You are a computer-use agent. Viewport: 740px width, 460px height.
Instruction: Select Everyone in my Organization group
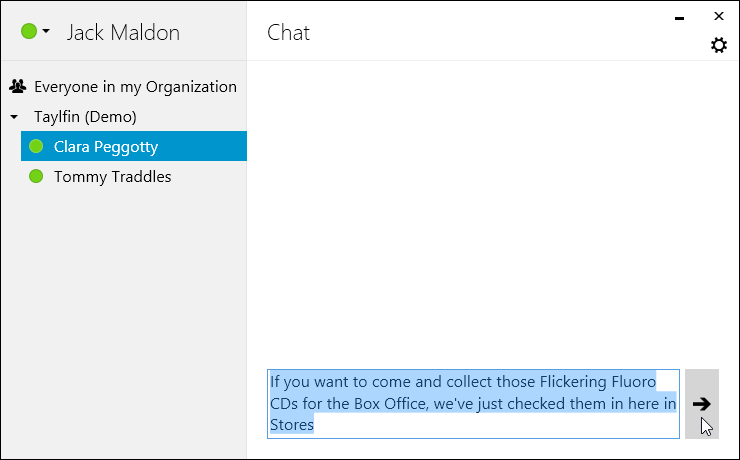pyautogui.click(x=135, y=87)
